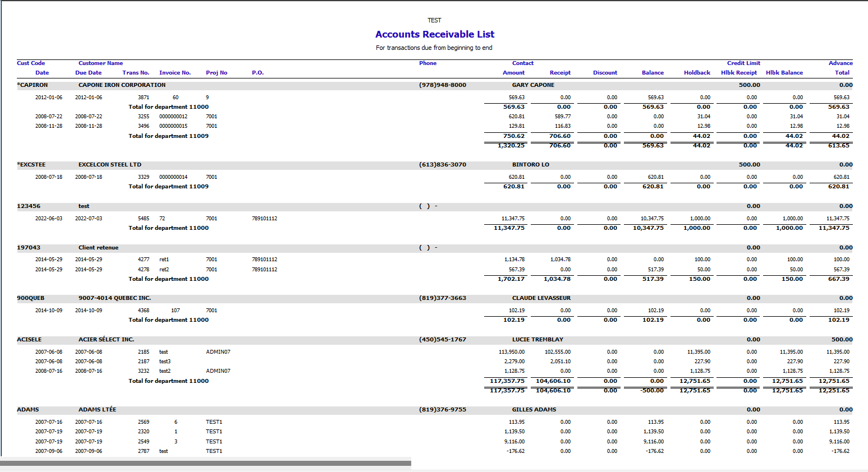
Task: Select the Credit Limit column header
Action: (x=743, y=63)
